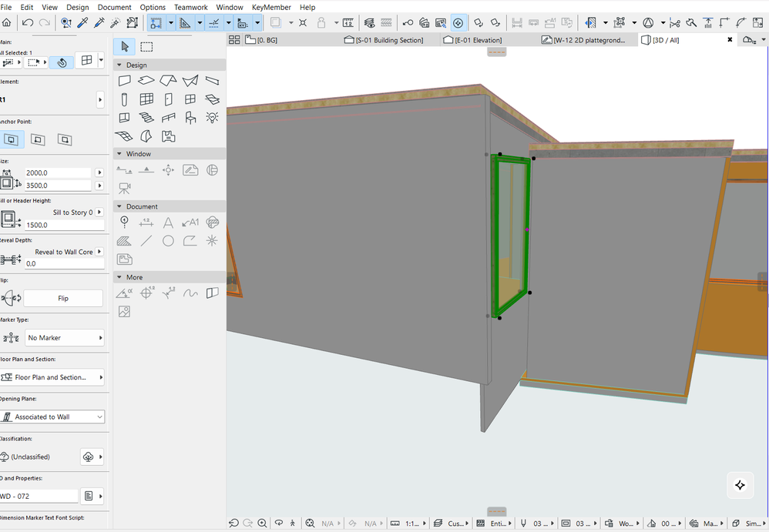Select the Lamp tool
This screenshot has height=532, width=769.
coord(212,118)
